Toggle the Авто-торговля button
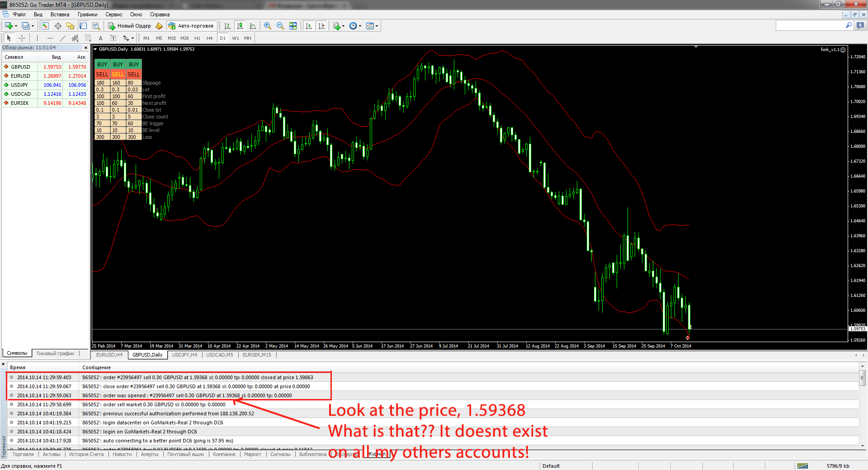 [191, 26]
